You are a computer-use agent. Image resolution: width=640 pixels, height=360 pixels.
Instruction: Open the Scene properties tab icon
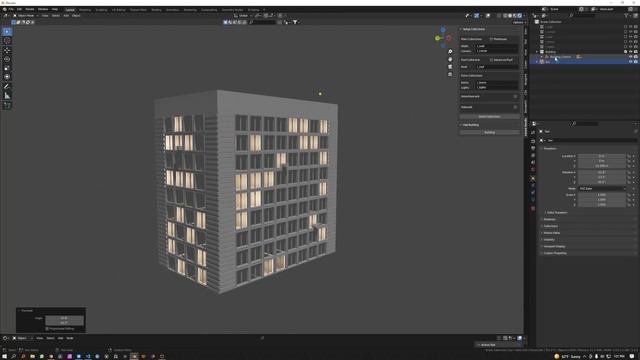(x=533, y=162)
